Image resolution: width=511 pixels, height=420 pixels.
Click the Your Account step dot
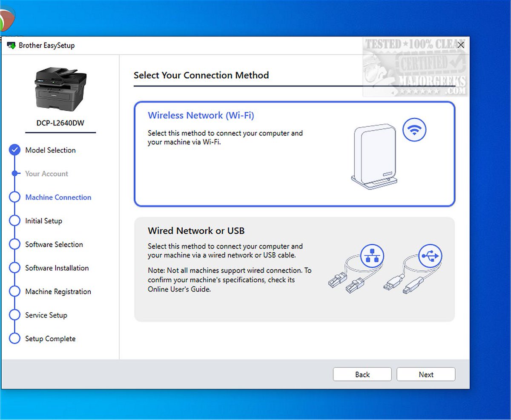[x=15, y=174]
